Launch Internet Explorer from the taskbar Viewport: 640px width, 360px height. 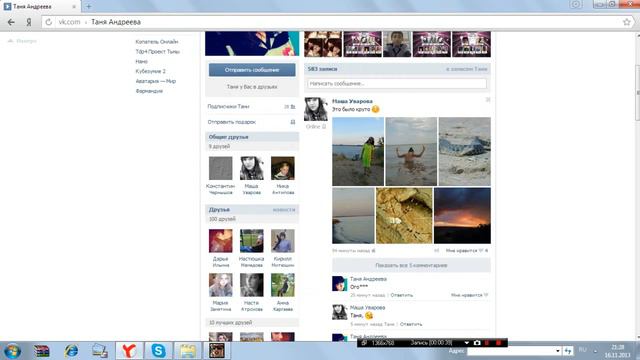coord(71,351)
